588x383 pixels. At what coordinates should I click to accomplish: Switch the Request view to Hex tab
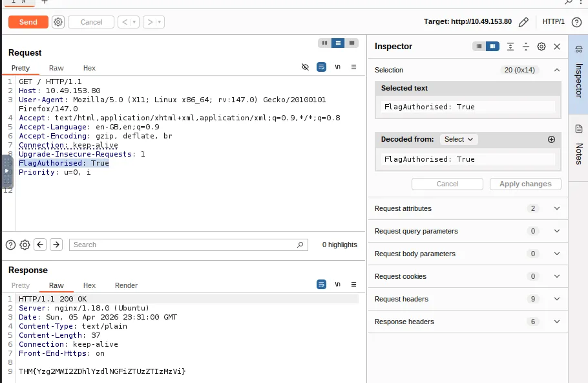(x=89, y=68)
